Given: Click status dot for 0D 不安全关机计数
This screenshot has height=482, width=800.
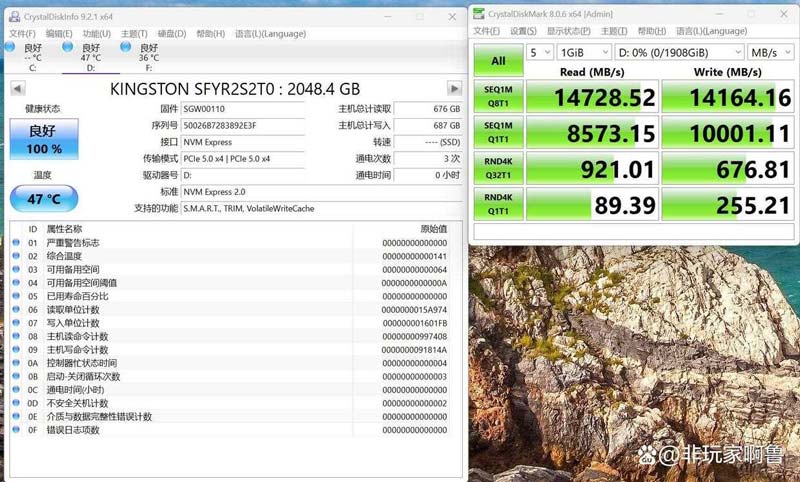Looking at the screenshot, I should click(16, 403).
